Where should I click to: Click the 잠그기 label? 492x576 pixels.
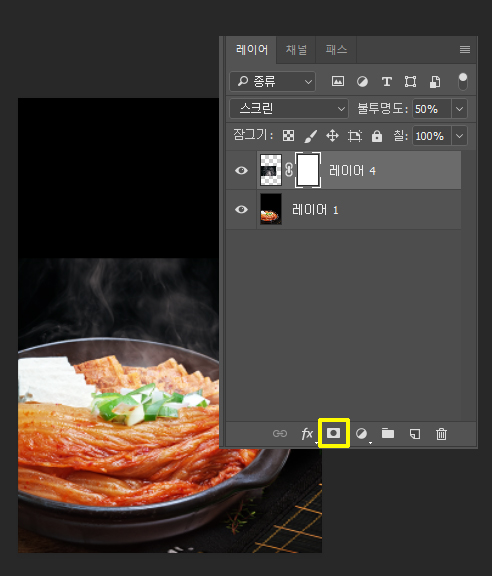(253, 135)
